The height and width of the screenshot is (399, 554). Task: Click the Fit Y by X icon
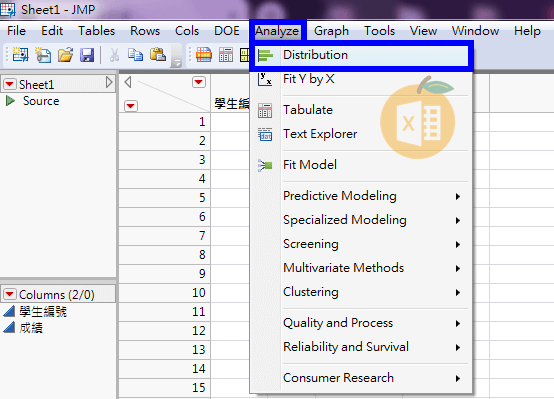265,79
